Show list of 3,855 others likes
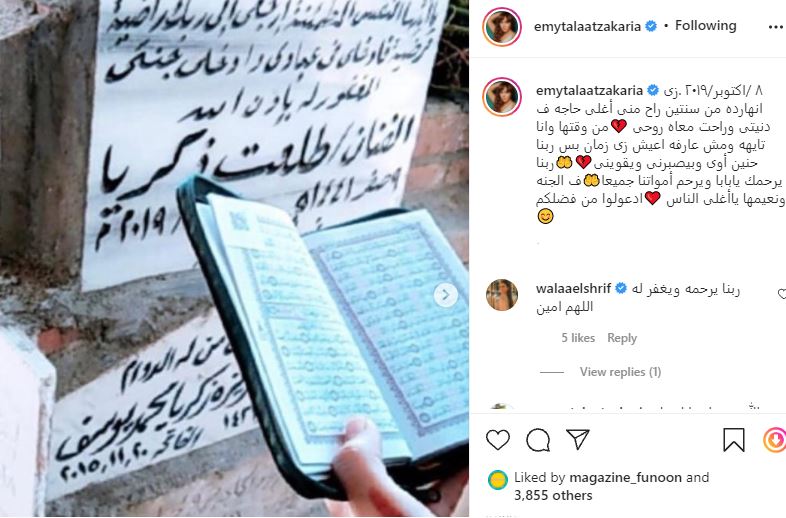786x518 pixels. click(x=553, y=495)
